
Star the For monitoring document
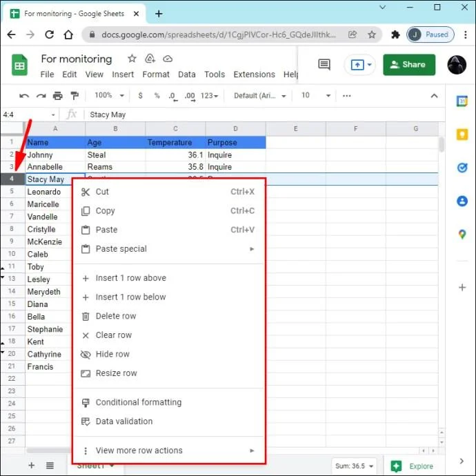pyautogui.click(x=132, y=58)
